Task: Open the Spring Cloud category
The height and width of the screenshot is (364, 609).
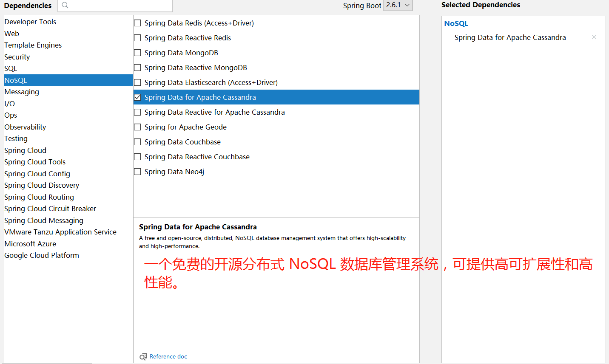Action: [x=25, y=150]
